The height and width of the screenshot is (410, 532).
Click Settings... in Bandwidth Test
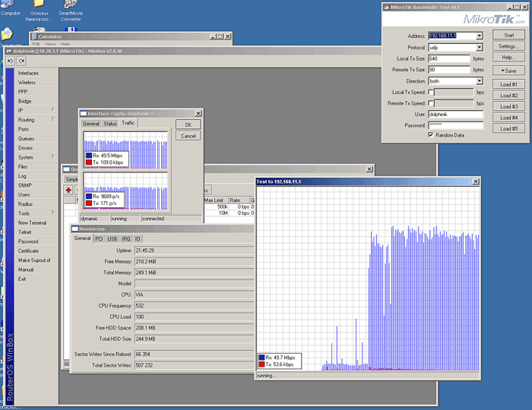[508, 46]
